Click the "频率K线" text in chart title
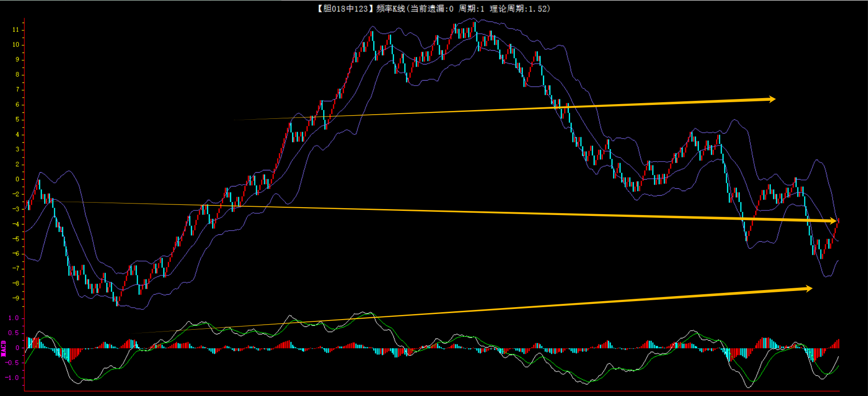The width and height of the screenshot is (868, 396). pos(390,8)
